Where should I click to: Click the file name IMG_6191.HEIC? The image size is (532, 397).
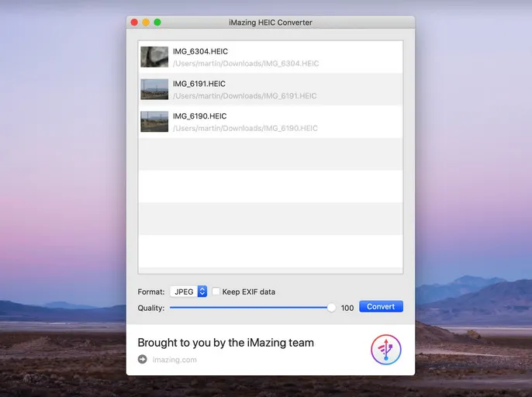tap(199, 84)
